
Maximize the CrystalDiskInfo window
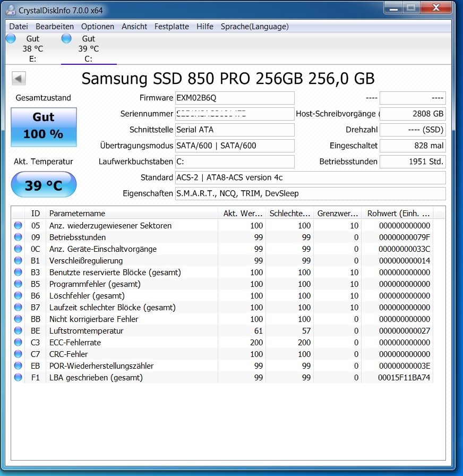point(411,8)
